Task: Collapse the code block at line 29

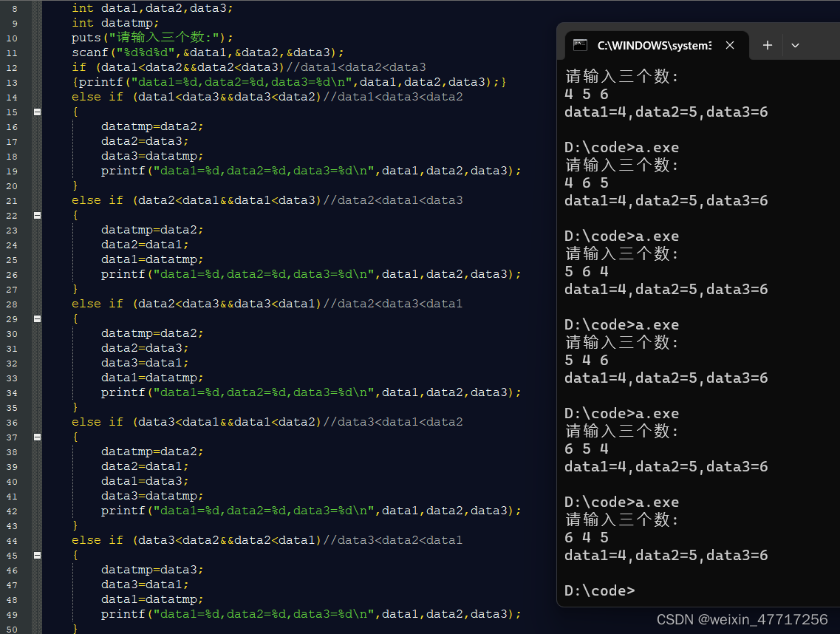Action: 36,318
